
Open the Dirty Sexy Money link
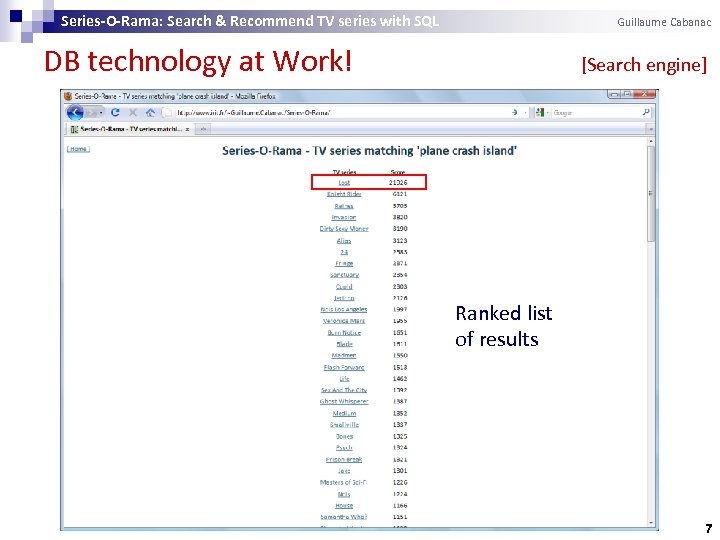point(344,229)
